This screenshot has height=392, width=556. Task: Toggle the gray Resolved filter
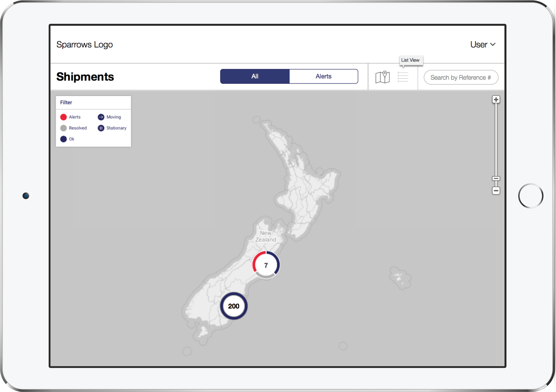63,128
